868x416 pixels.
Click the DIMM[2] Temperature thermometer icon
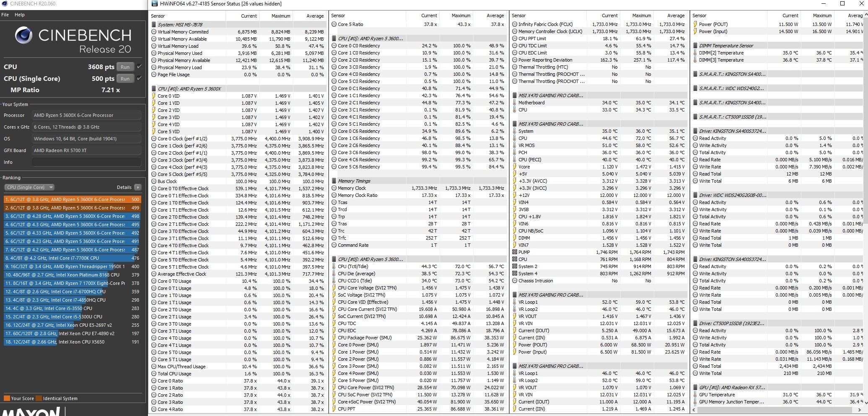[x=695, y=53]
